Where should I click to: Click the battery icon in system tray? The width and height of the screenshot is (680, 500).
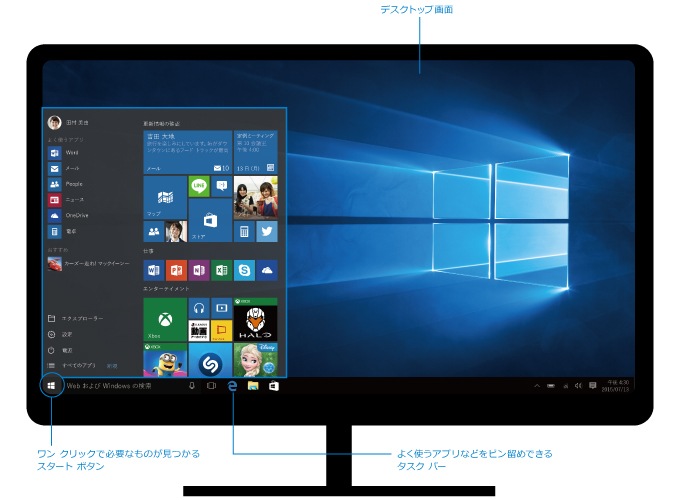[551, 386]
